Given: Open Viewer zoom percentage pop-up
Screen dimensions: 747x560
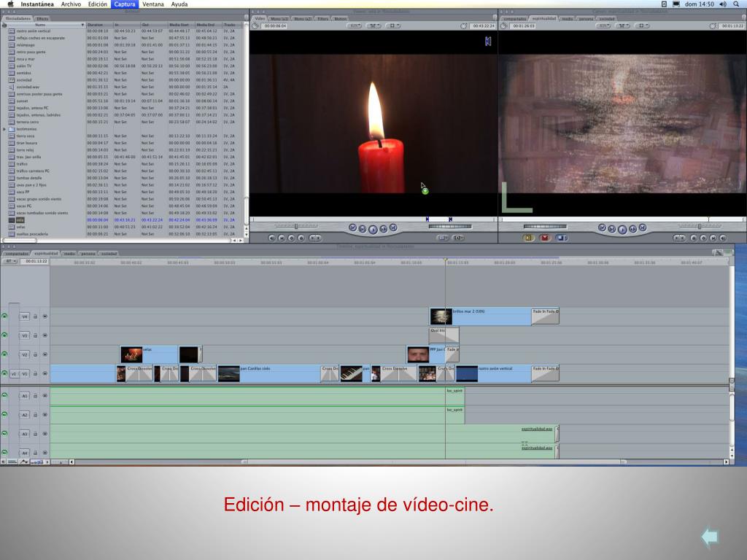Looking at the screenshot, I should coord(354,26).
